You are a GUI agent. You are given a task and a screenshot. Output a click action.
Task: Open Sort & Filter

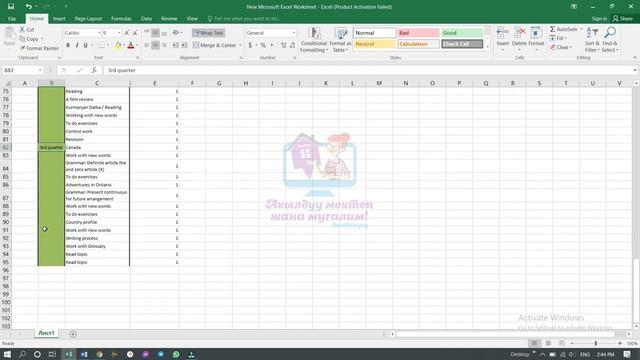[592, 40]
